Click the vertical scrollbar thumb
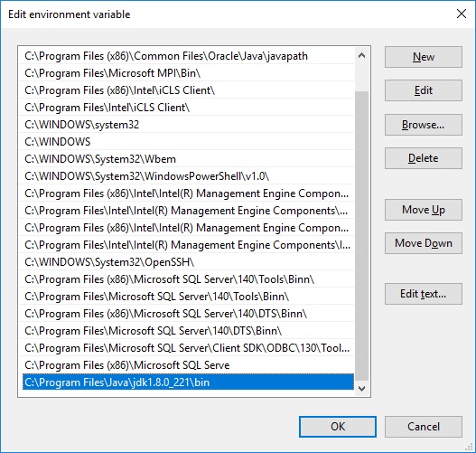Viewport: 476px width, 453px height. 361,235
